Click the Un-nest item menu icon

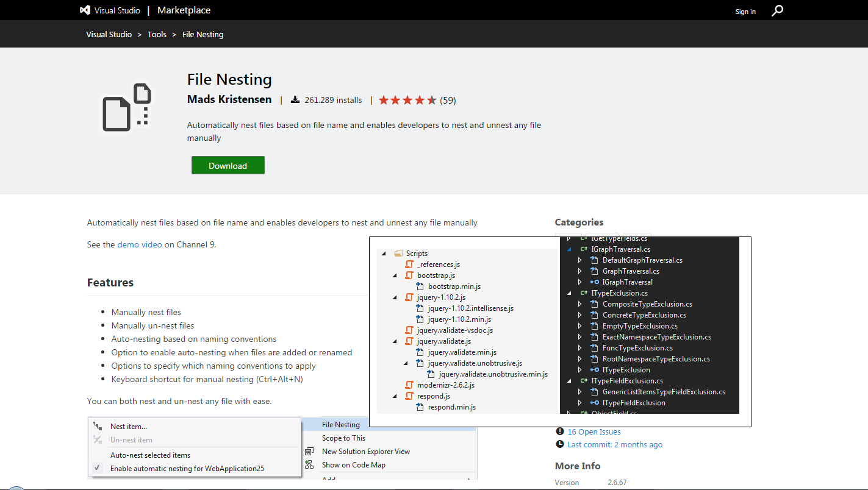click(x=98, y=440)
